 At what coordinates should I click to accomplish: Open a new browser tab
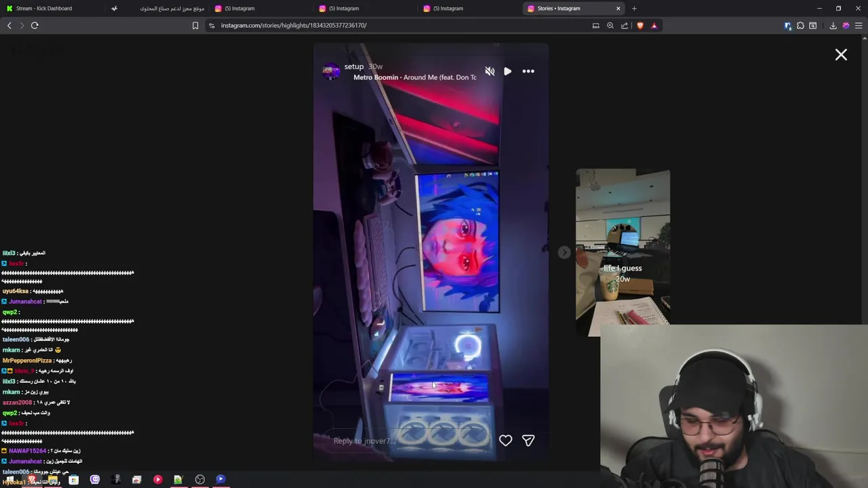[x=634, y=8]
